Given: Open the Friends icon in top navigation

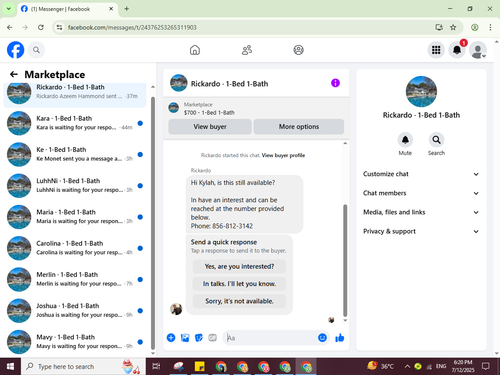Looking at the screenshot, I should pyautogui.click(x=247, y=50).
